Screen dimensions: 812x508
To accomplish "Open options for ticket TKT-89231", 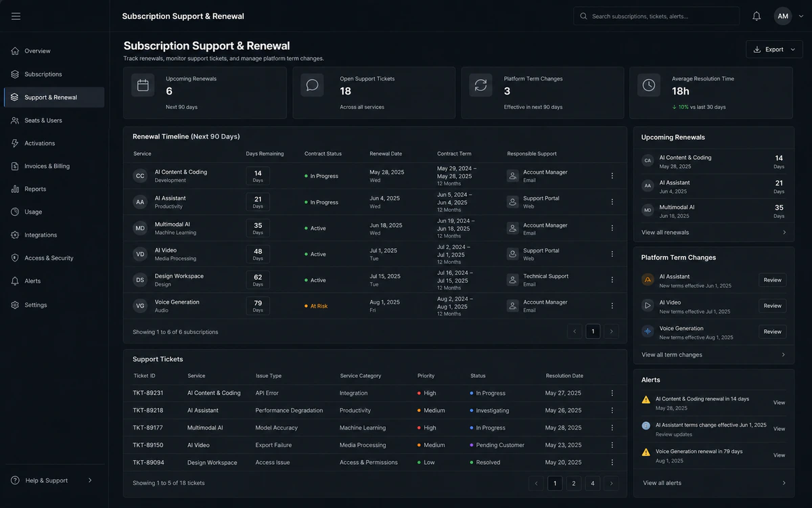I will click(x=612, y=393).
